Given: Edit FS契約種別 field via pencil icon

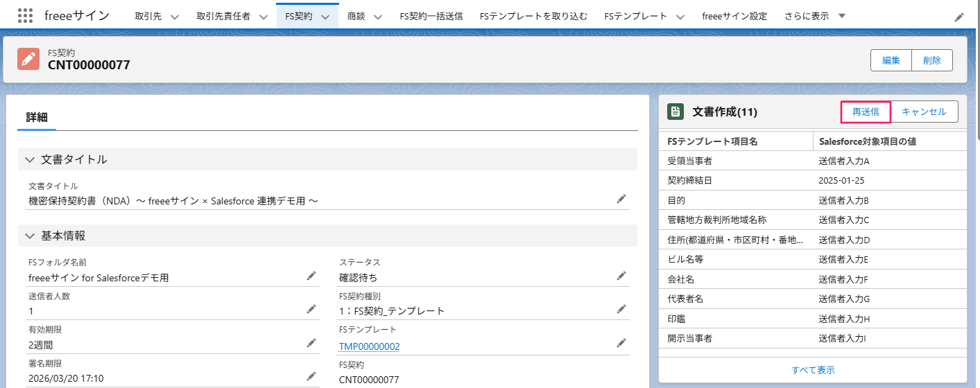Looking at the screenshot, I should click(x=621, y=310).
